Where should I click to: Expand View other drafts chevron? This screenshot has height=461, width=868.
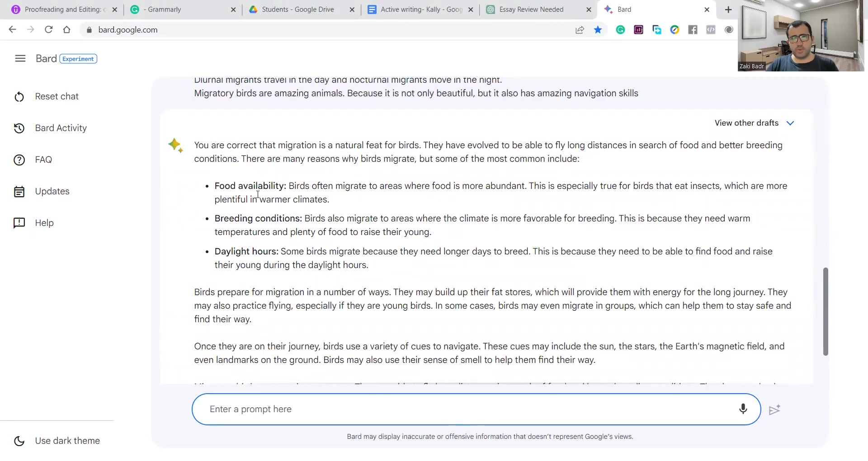coord(790,123)
